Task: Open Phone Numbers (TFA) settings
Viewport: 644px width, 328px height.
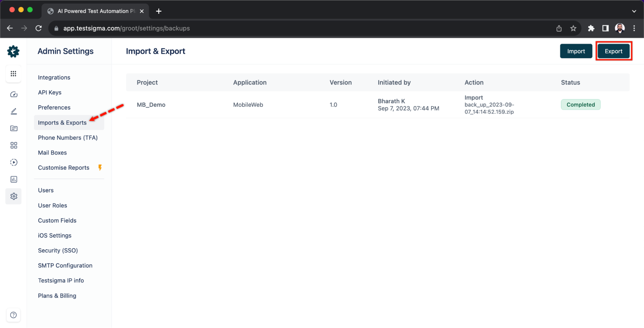Action: pos(68,138)
